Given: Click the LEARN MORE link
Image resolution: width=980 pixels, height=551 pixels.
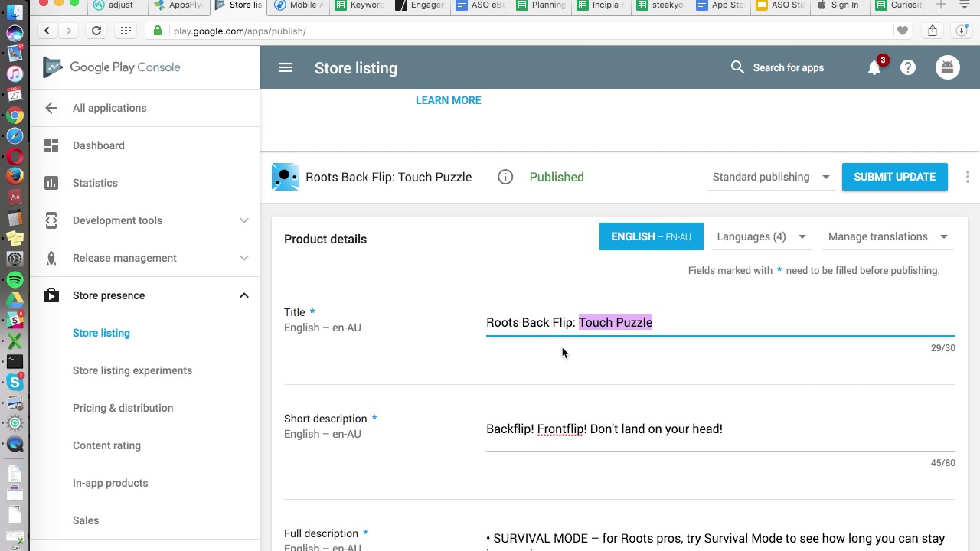Looking at the screenshot, I should pos(448,100).
